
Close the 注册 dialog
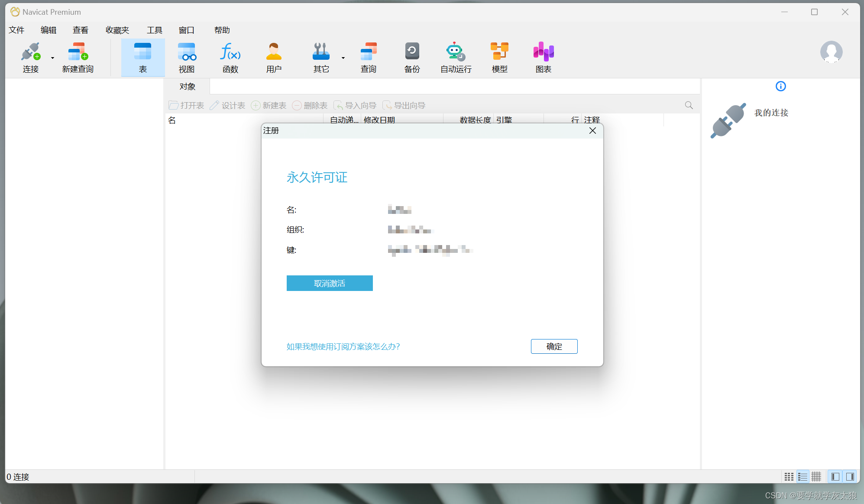pyautogui.click(x=592, y=131)
